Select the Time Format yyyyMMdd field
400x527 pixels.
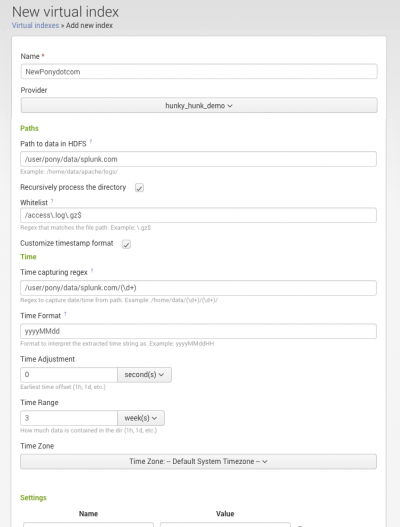[x=198, y=331]
